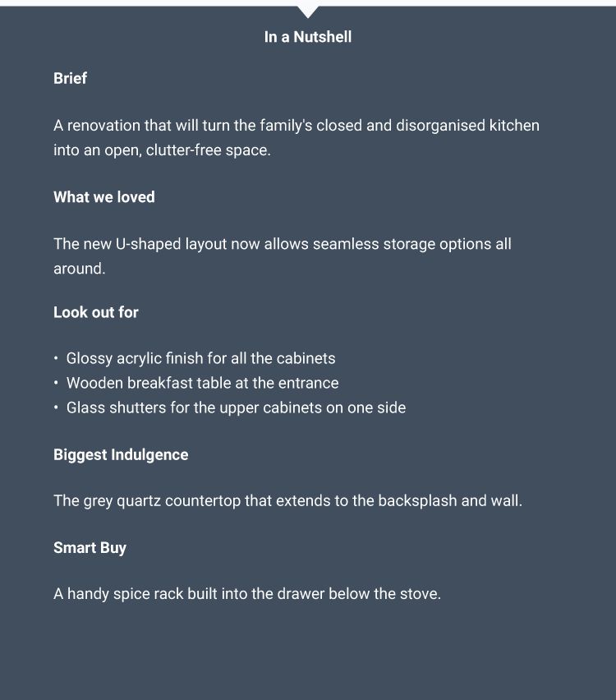Viewport: 616px width, 700px height.
Task: Select the 'Brief' heading
Action: coord(70,78)
